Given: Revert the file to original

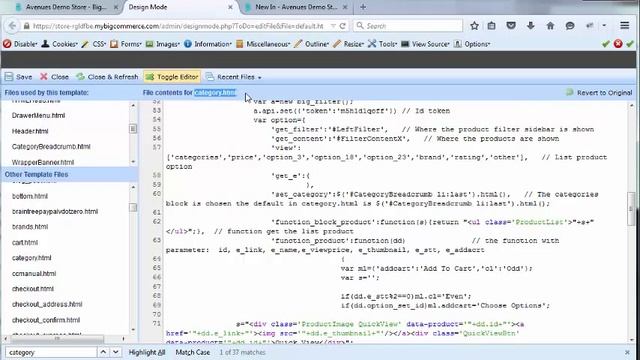Looking at the screenshot, I should point(599,93).
